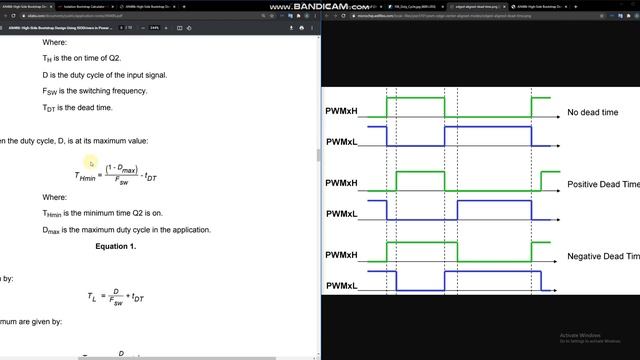
Task: Toggle fit-to-page in PDF toolbar
Action: pyautogui.click(x=180, y=28)
